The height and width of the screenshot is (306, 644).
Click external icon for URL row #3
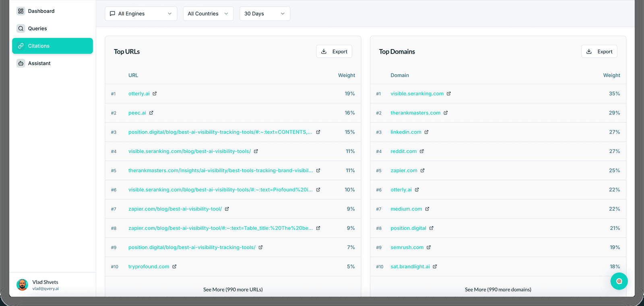click(318, 132)
